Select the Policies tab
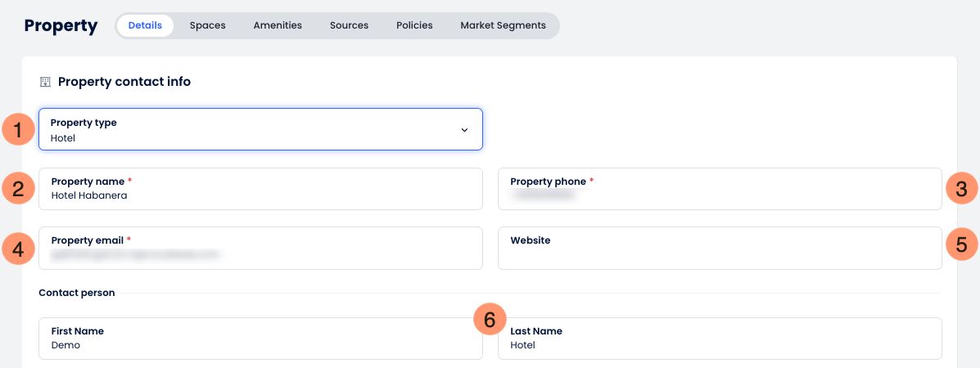 pyautogui.click(x=414, y=25)
